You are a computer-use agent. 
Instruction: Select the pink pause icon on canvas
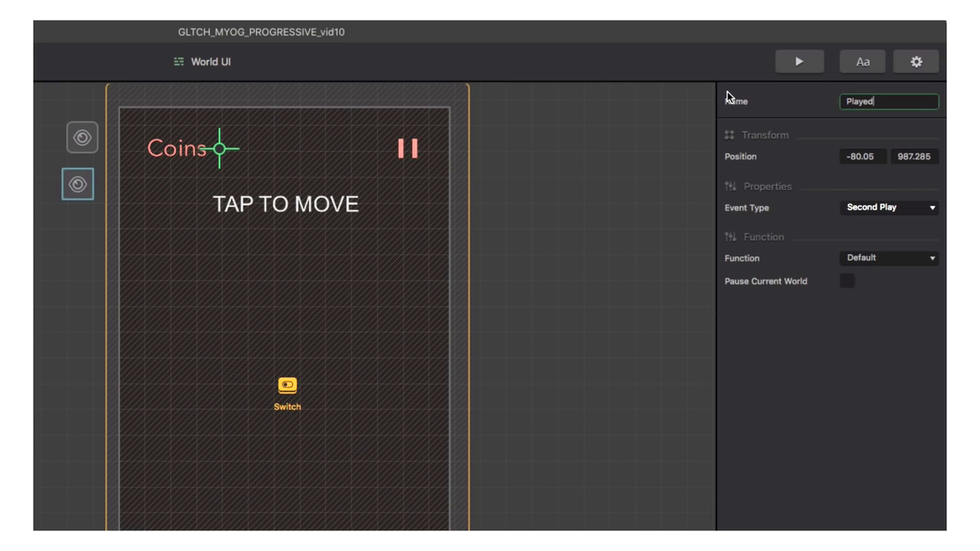[407, 148]
